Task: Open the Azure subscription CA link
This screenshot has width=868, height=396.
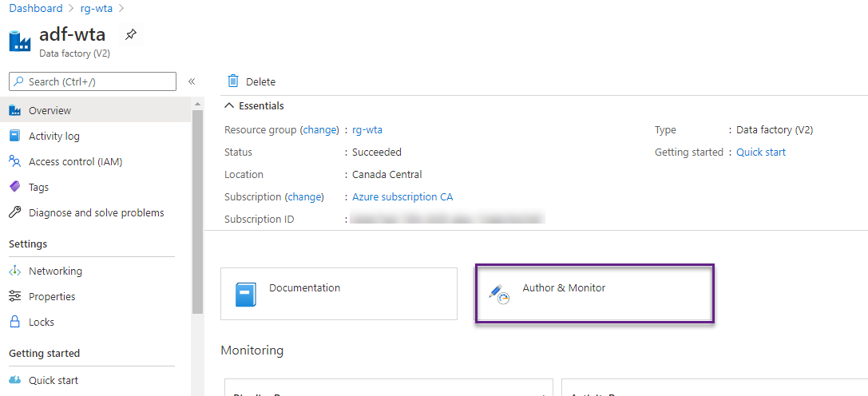Action: [x=402, y=196]
